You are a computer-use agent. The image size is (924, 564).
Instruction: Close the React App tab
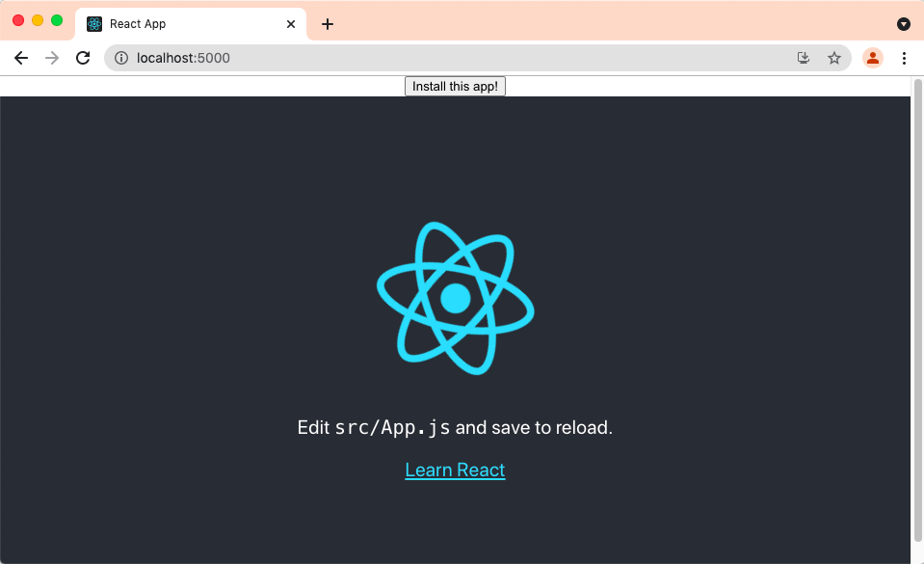(x=291, y=24)
